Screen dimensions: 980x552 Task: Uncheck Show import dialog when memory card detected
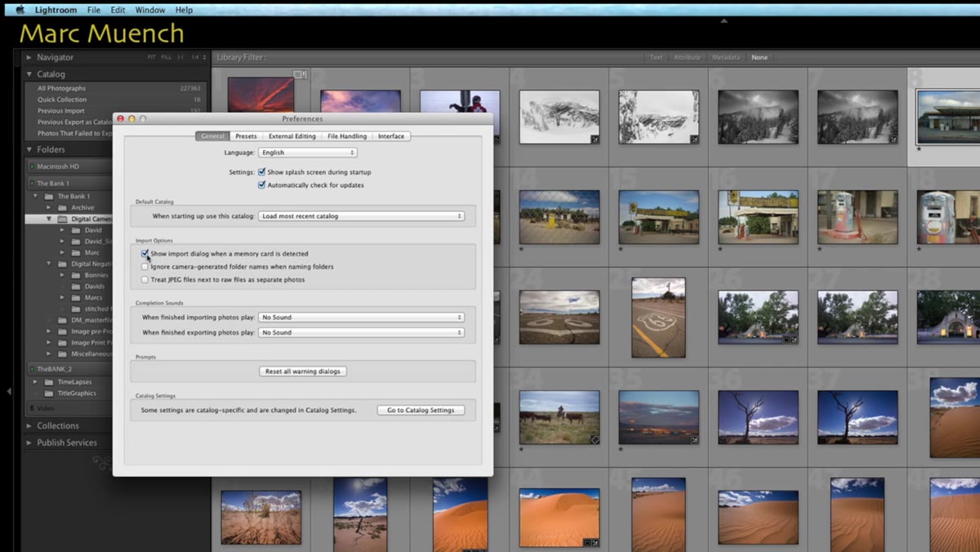(x=145, y=254)
